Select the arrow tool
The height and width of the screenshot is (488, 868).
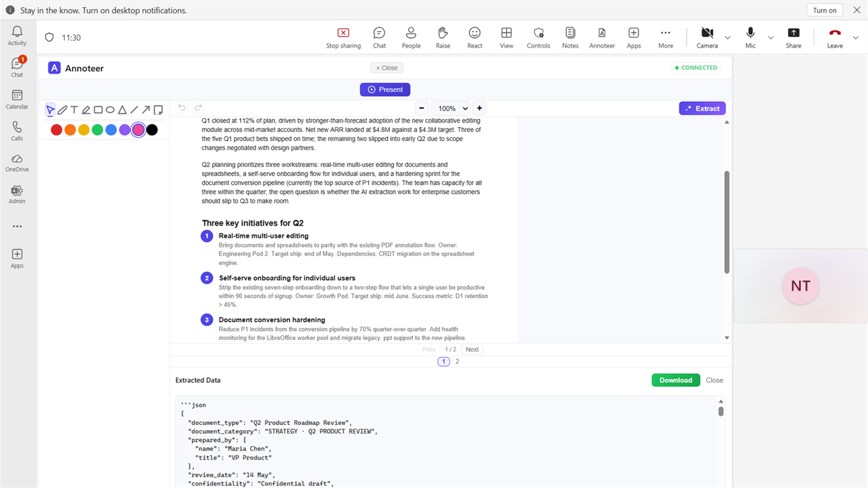[146, 110]
